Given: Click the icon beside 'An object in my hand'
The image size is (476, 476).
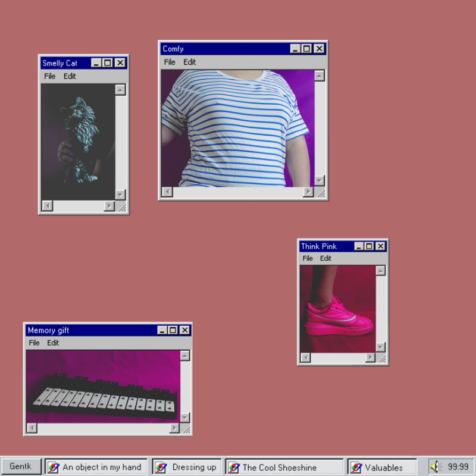Looking at the screenshot, I should pos(54,467).
